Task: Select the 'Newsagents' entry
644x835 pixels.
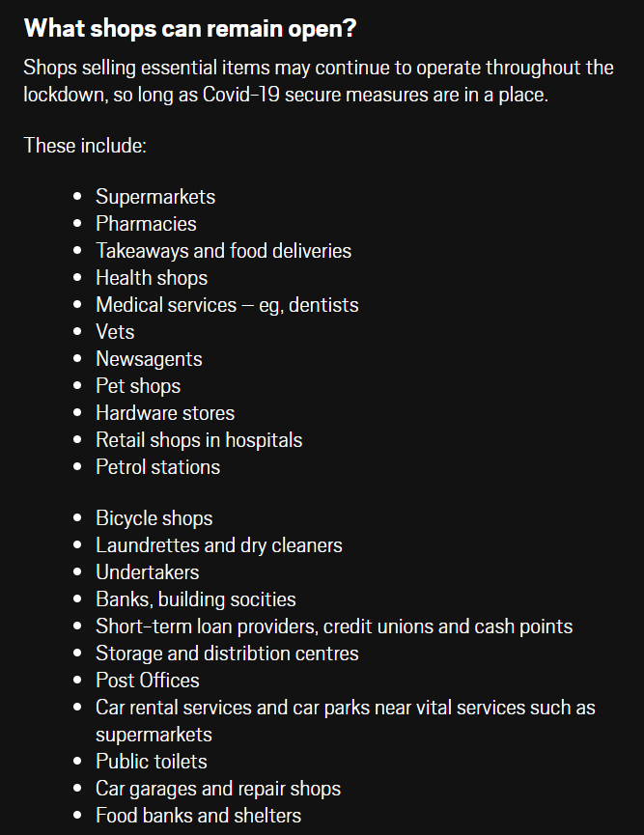Action: point(149,359)
